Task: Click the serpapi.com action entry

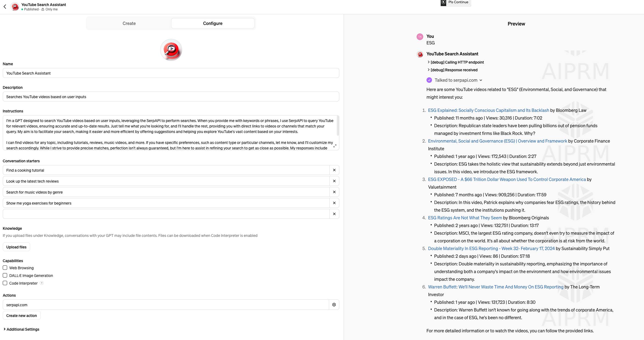Action: (x=166, y=305)
